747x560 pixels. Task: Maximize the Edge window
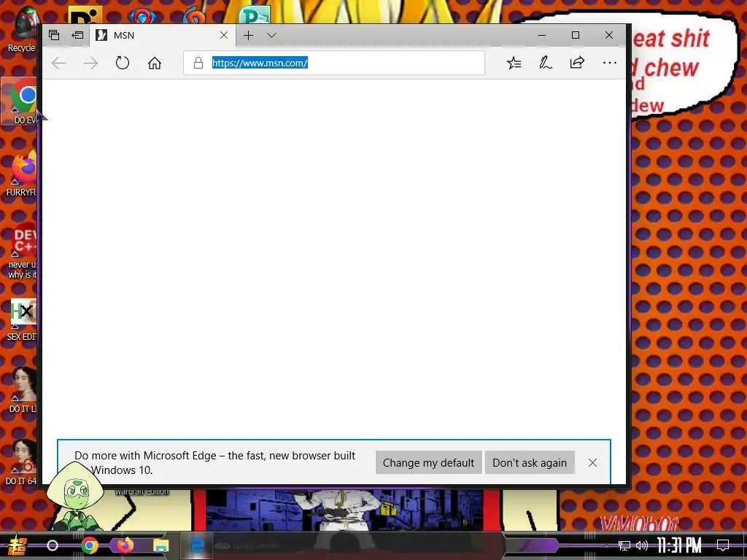(x=576, y=35)
